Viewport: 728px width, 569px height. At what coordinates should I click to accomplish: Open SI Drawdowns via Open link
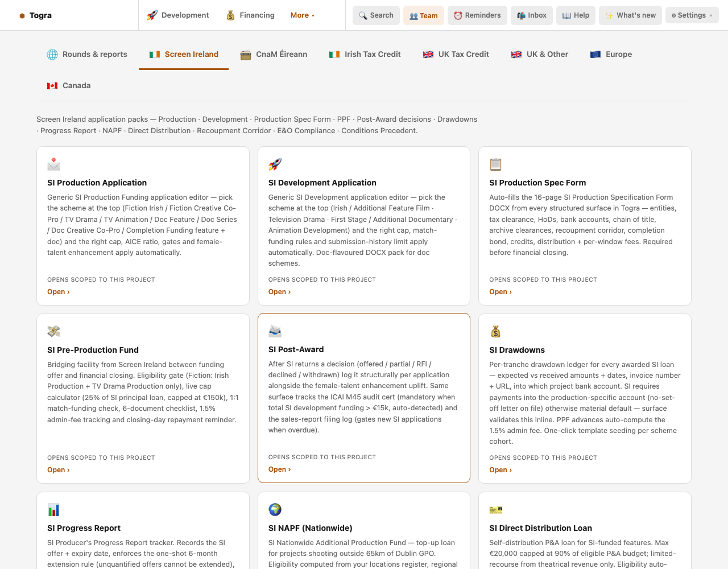pos(500,470)
